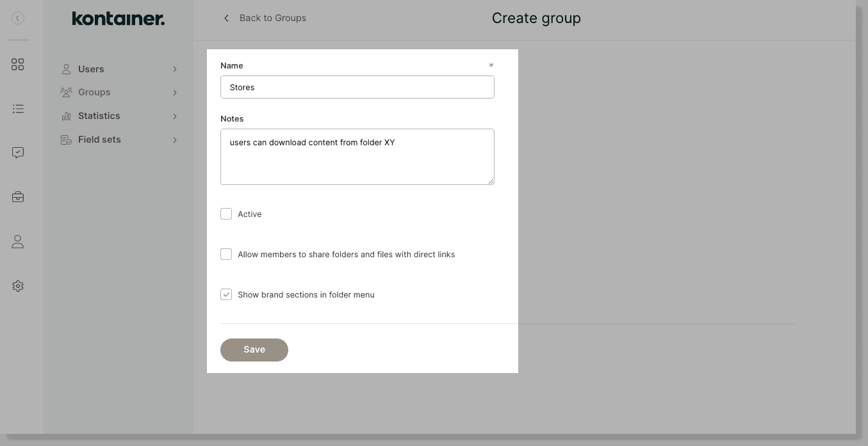Collapse the sidebar with the circular chevron
The image size is (868, 446).
[x=17, y=18]
